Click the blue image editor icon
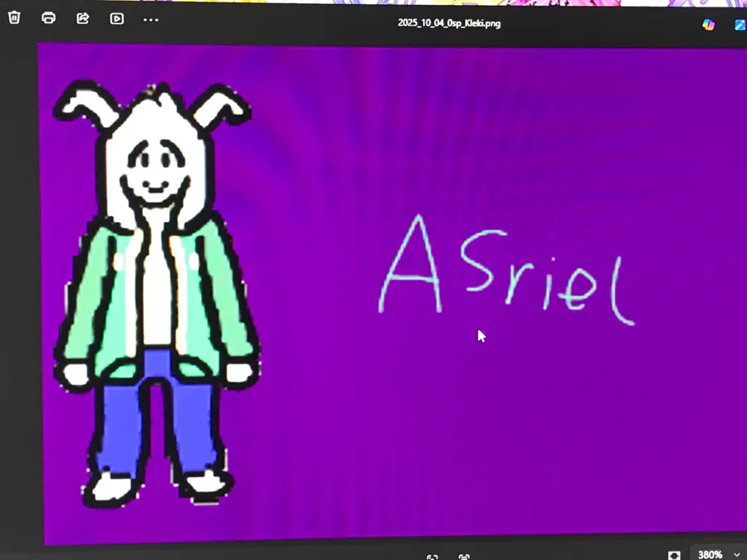Screen dimensions: 747x560 (741, 25)
